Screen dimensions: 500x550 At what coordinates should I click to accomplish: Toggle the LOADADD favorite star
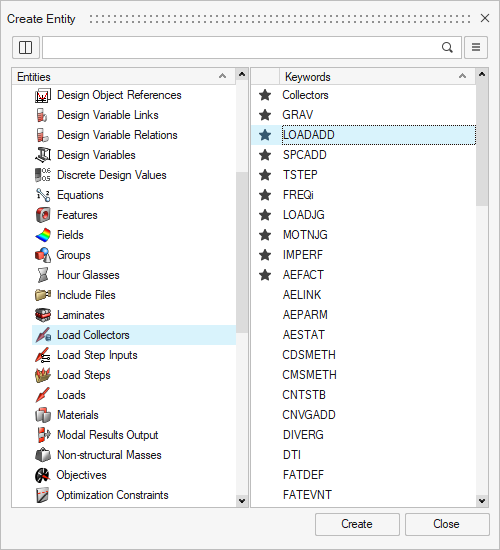265,135
